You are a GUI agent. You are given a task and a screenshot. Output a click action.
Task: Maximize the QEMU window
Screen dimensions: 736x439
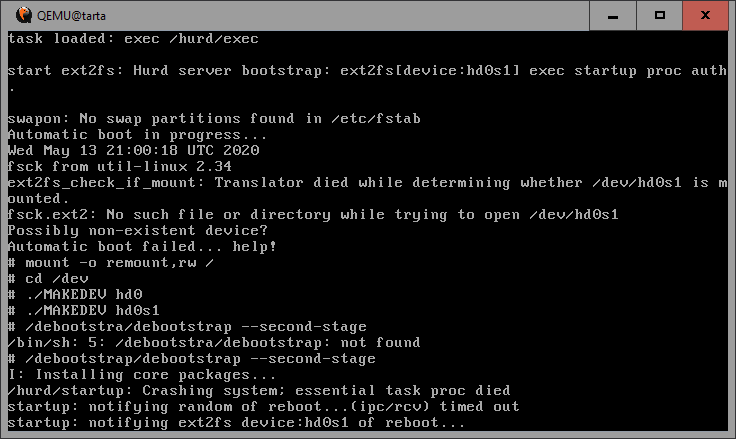click(x=660, y=15)
